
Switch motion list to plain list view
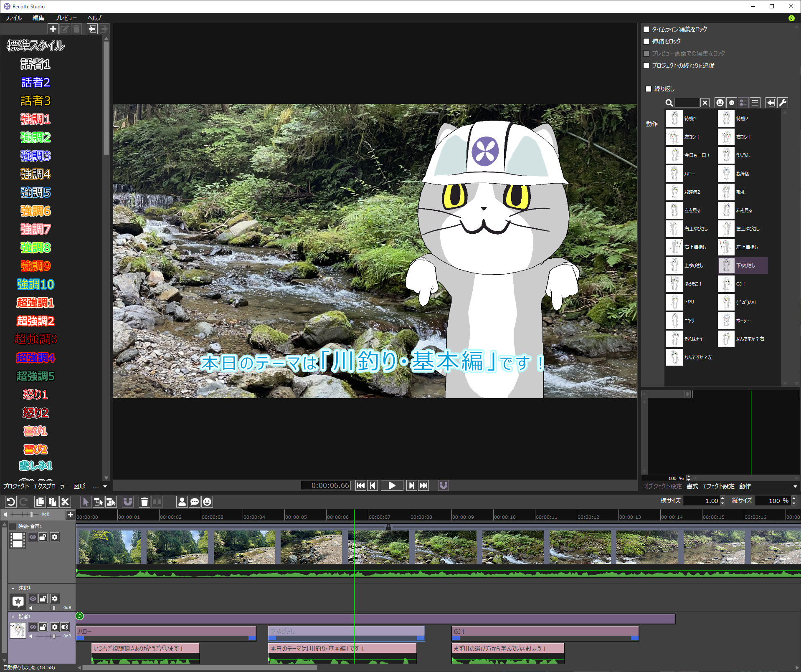[755, 103]
